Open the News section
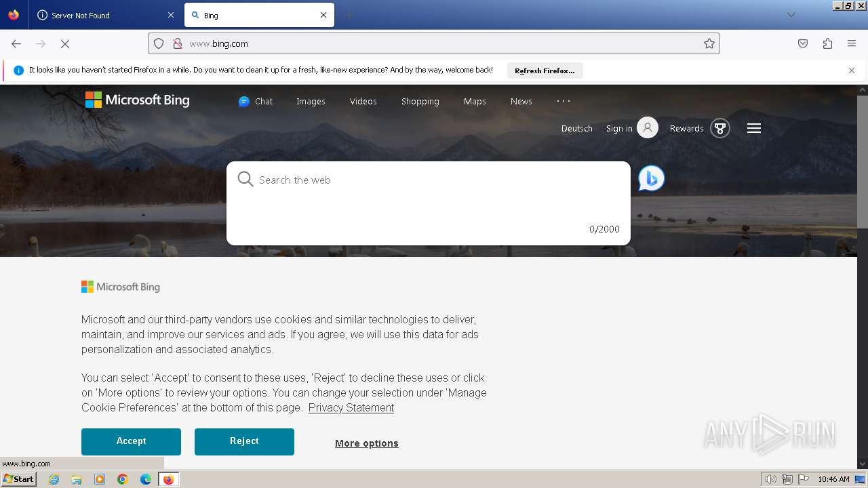Screen dimensions: 868x488 coord(521,102)
